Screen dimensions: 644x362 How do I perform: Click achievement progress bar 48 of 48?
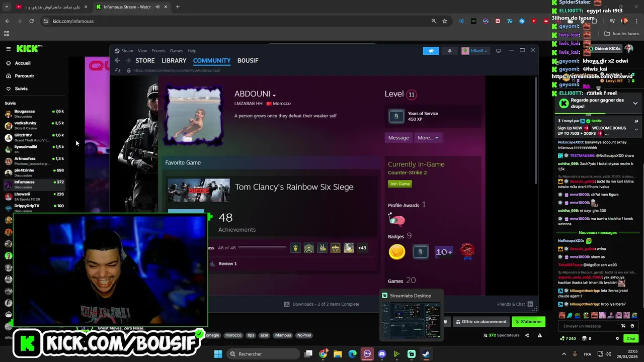tap(262, 248)
